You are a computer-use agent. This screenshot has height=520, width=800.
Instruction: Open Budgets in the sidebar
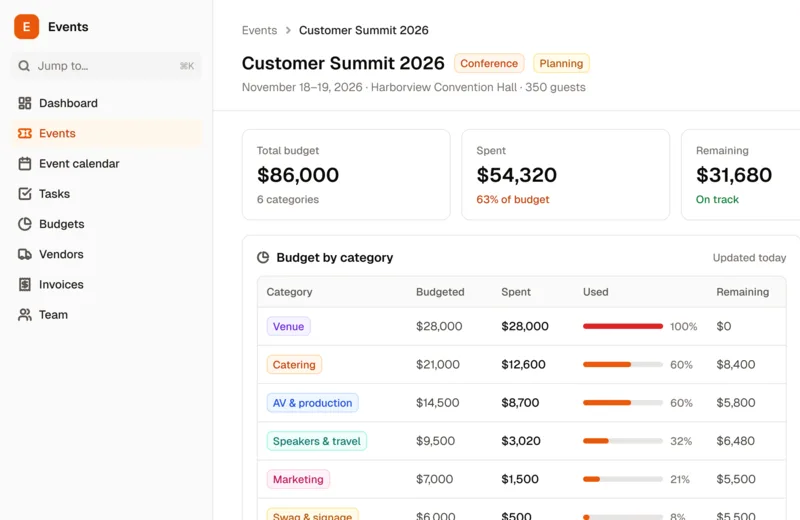pos(106,224)
